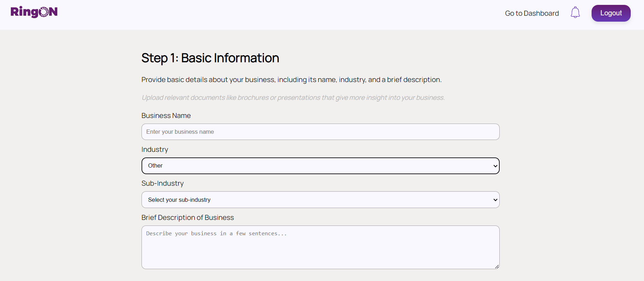644x281 pixels.
Task: Click inside the business description textarea
Action: [320, 247]
